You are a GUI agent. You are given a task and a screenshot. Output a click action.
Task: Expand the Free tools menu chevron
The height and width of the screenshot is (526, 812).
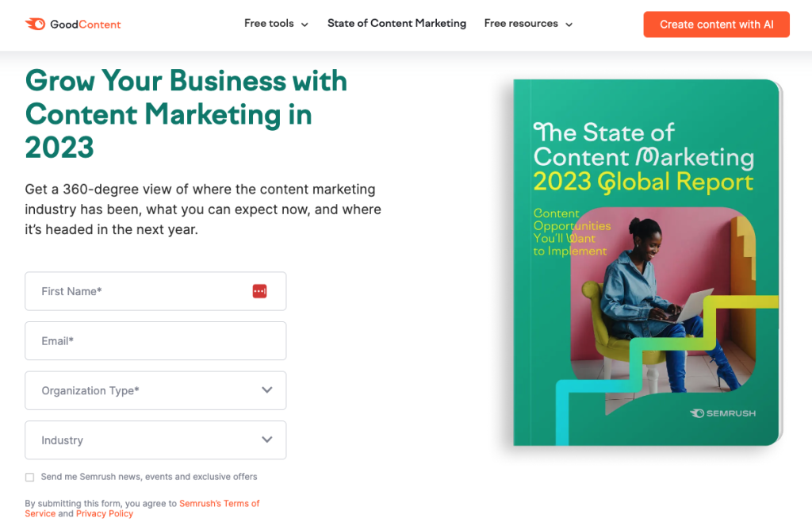coord(305,25)
